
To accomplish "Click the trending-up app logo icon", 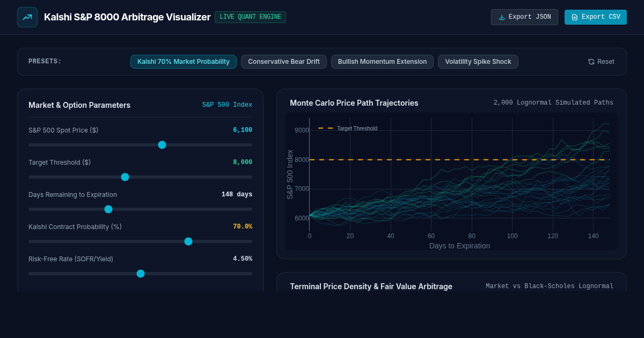I will (x=27, y=17).
